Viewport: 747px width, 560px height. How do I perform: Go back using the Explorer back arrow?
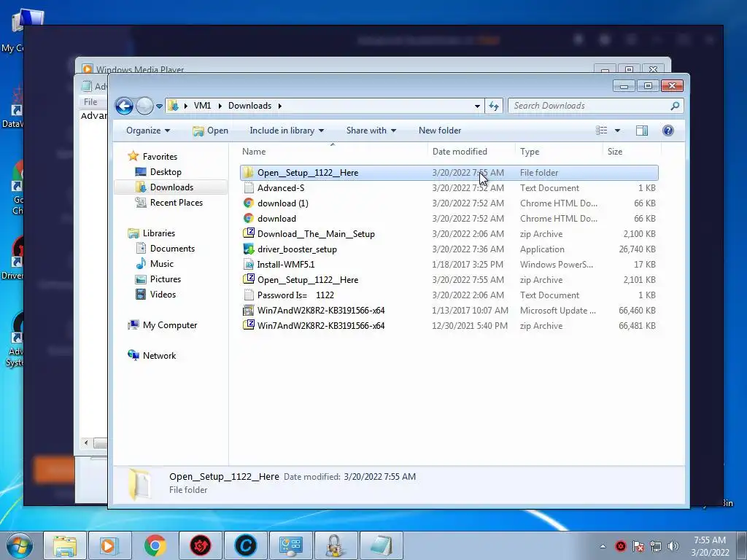click(x=124, y=106)
